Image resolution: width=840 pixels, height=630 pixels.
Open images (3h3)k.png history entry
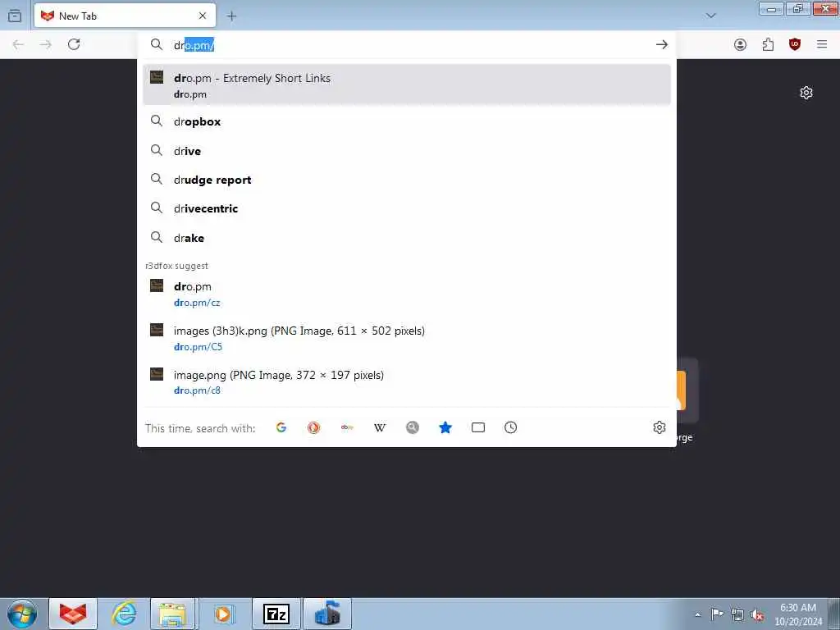coord(407,338)
